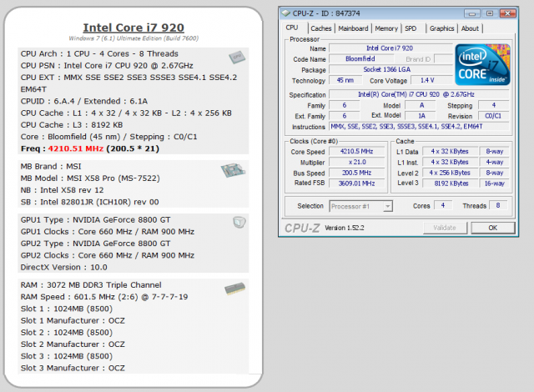This screenshot has height=392, width=534.
Task: Click the text 'GPU1 Type : NVIDIA GeForce 8800 GT'
Action: pyautogui.click(x=96, y=220)
